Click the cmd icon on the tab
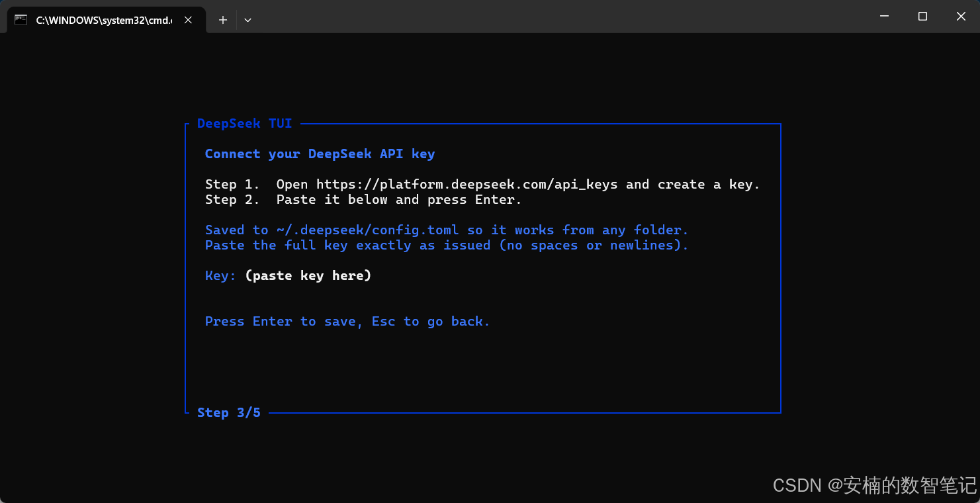 point(21,20)
